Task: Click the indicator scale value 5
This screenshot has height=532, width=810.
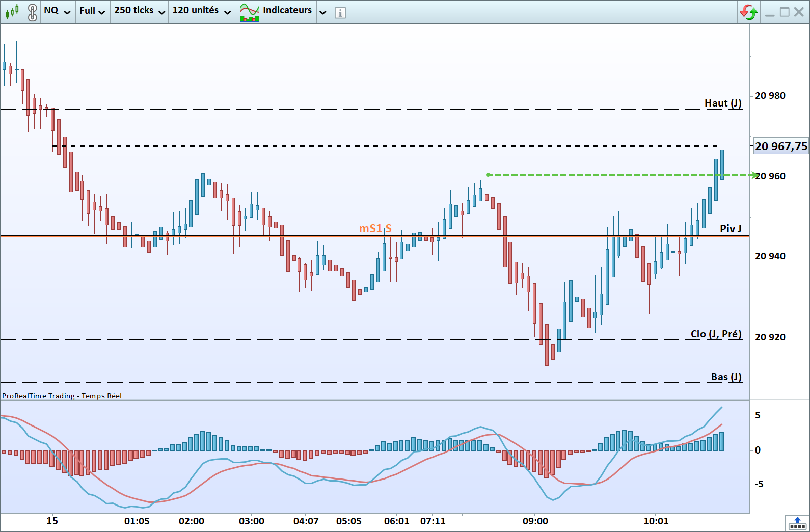Action: pyautogui.click(x=758, y=415)
